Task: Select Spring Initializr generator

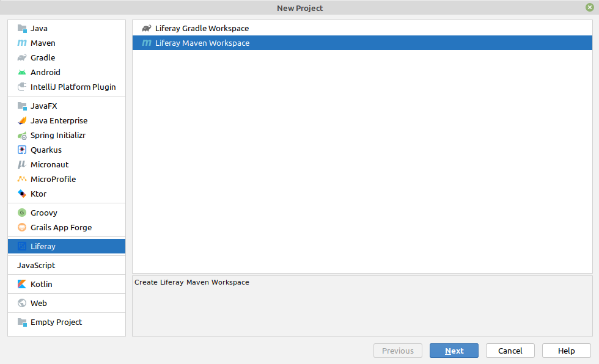Action: [67, 135]
